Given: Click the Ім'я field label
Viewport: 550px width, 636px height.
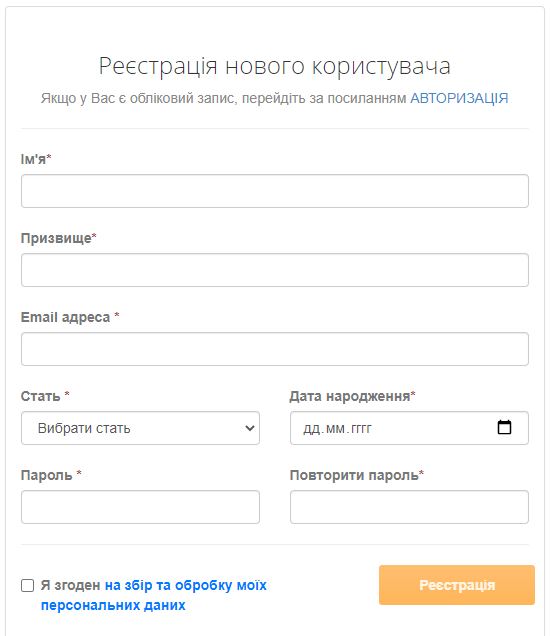Looking at the screenshot, I should [x=36, y=159].
